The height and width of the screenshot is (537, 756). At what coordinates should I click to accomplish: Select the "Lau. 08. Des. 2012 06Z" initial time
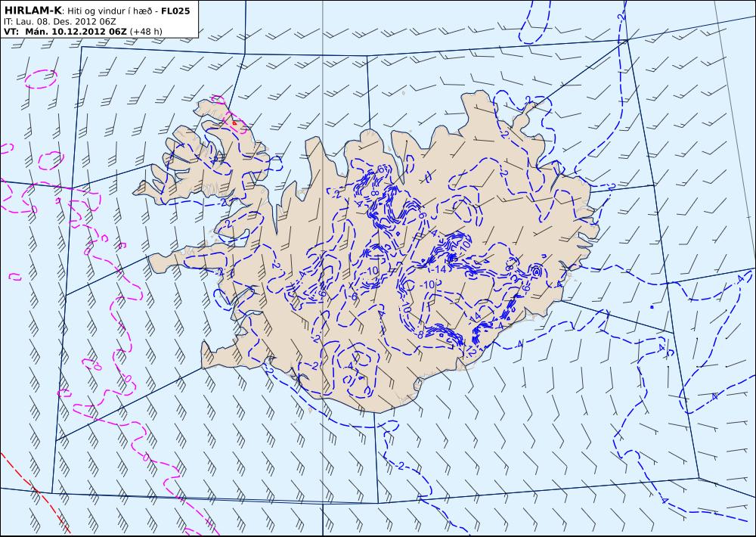tap(66, 22)
